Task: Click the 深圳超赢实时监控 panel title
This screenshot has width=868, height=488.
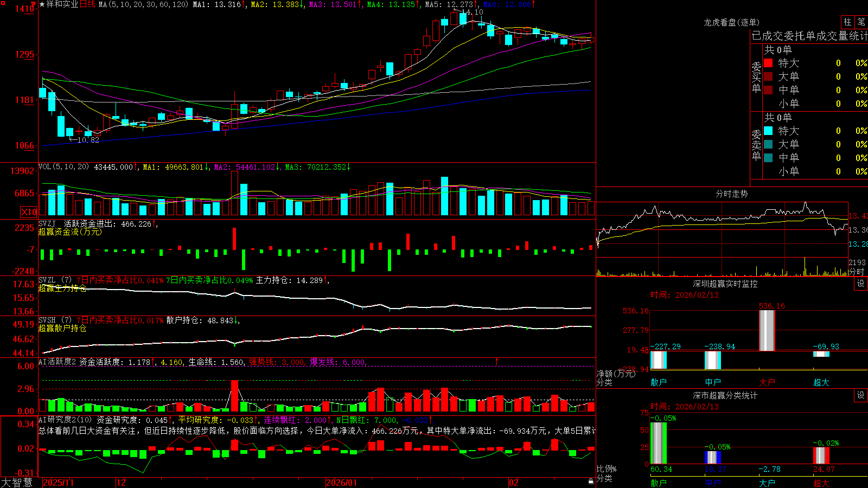Action: pos(725,284)
